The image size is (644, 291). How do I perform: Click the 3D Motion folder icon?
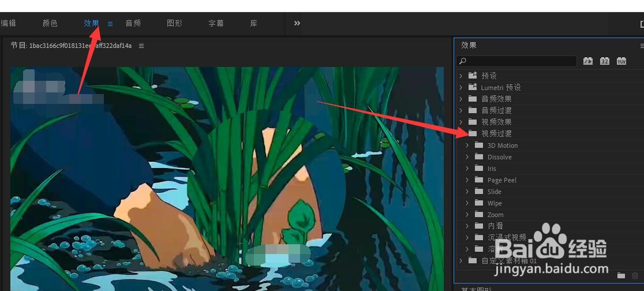(479, 145)
